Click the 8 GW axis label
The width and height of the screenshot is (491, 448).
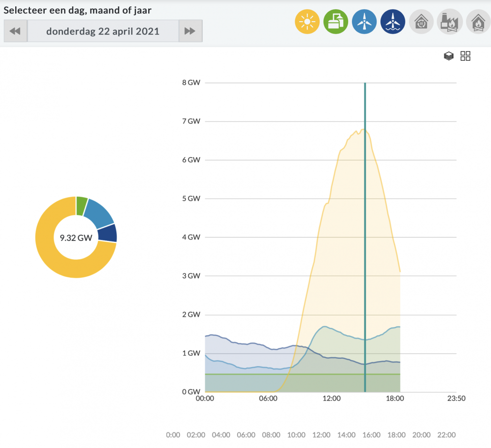point(191,82)
